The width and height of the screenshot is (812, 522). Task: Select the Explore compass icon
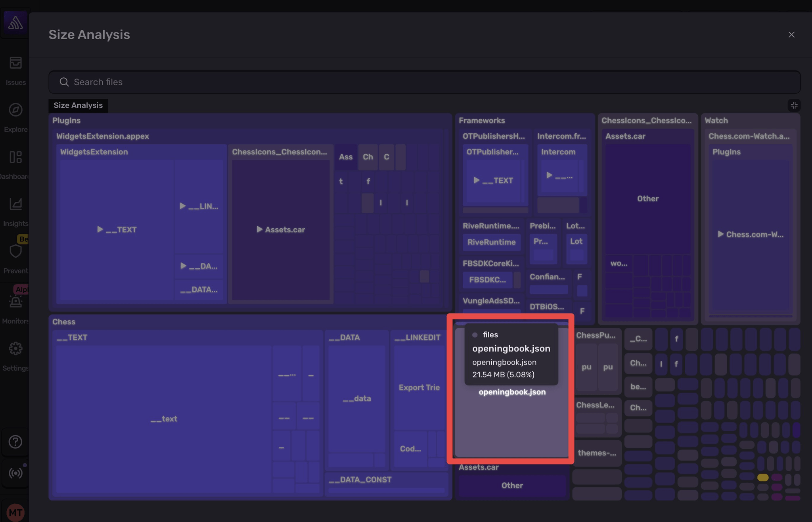(x=15, y=110)
